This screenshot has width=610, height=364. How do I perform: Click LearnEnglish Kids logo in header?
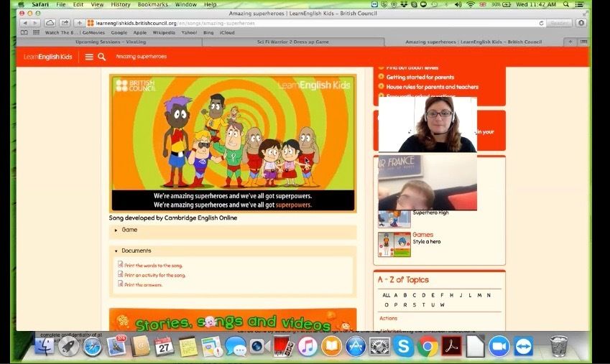pyautogui.click(x=48, y=57)
